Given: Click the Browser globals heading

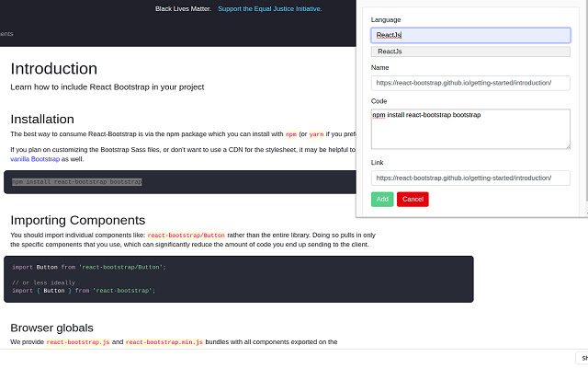Looking at the screenshot, I should (x=51, y=328).
